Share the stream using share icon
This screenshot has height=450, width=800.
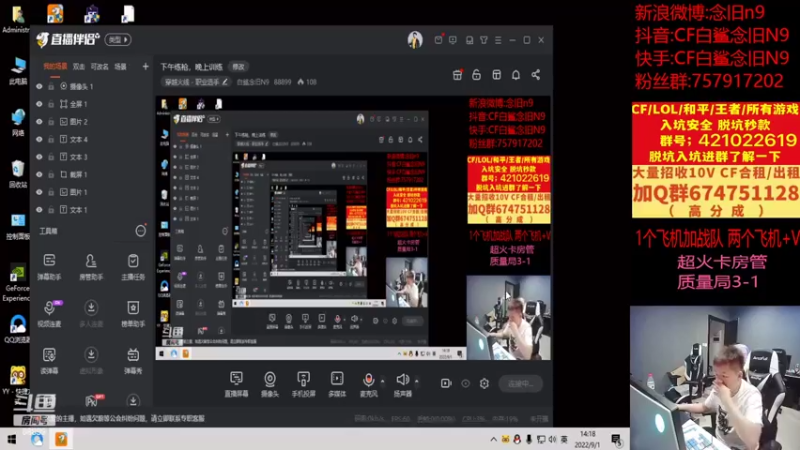pyautogui.click(x=536, y=75)
